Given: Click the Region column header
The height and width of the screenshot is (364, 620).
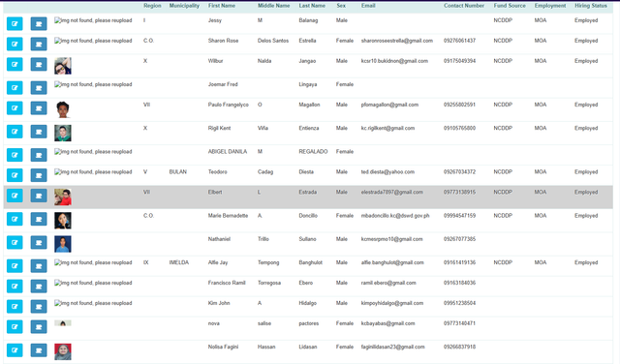Looking at the screenshot, I should (x=152, y=6).
